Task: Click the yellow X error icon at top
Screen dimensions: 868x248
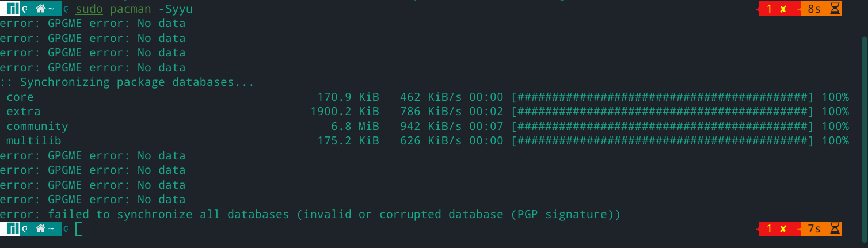Action: point(783,9)
